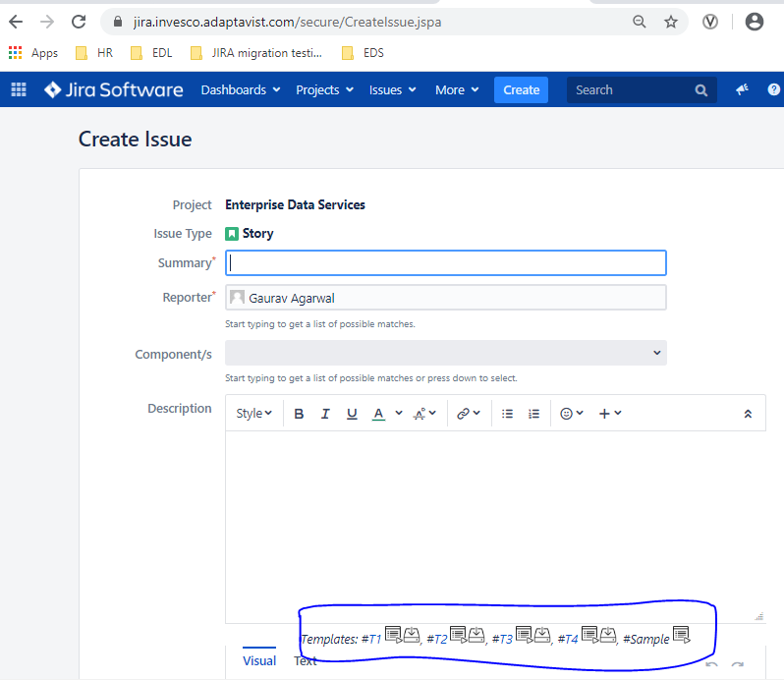This screenshot has width=784, height=680.
Task: Open the link insert dropdown
Action: coord(469,414)
